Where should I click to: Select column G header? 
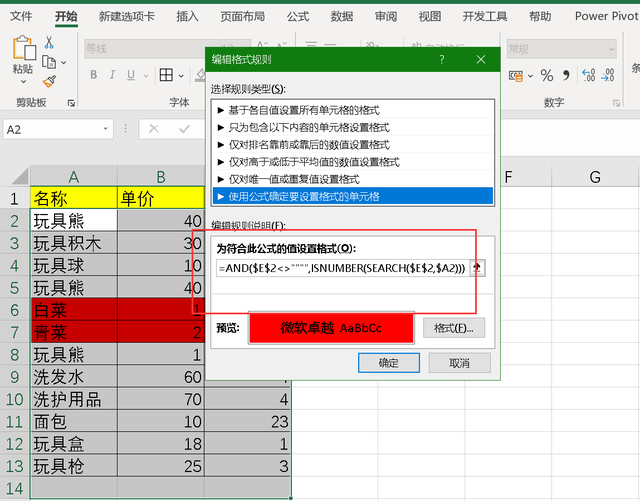pos(595,176)
